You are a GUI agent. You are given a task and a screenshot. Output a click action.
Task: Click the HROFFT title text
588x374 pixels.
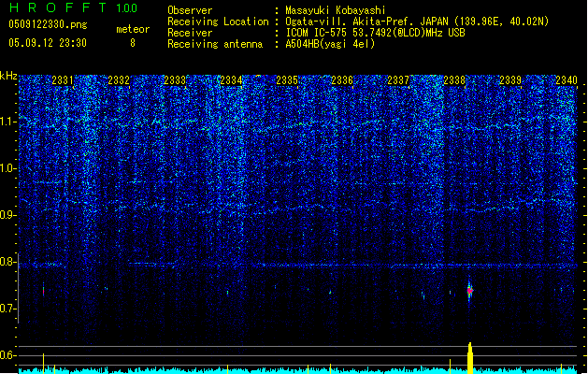(x=58, y=7)
